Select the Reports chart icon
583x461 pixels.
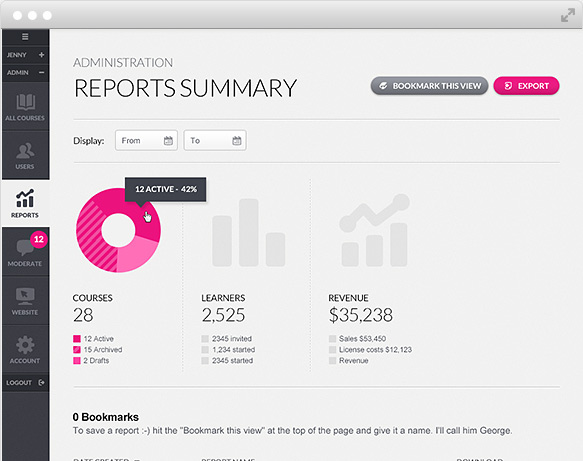tap(25, 198)
